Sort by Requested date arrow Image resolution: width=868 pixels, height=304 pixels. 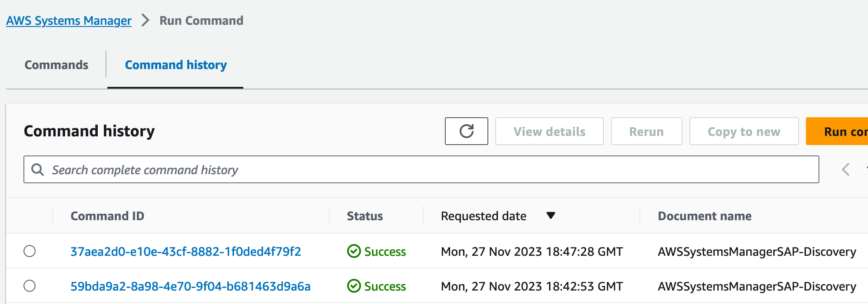click(x=550, y=215)
